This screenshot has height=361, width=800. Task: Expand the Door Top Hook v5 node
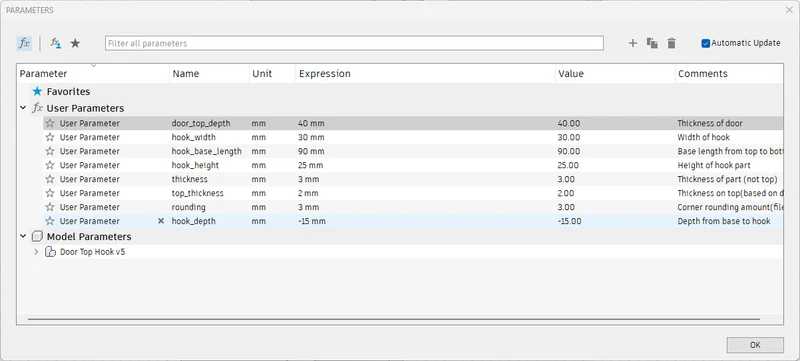(36, 252)
